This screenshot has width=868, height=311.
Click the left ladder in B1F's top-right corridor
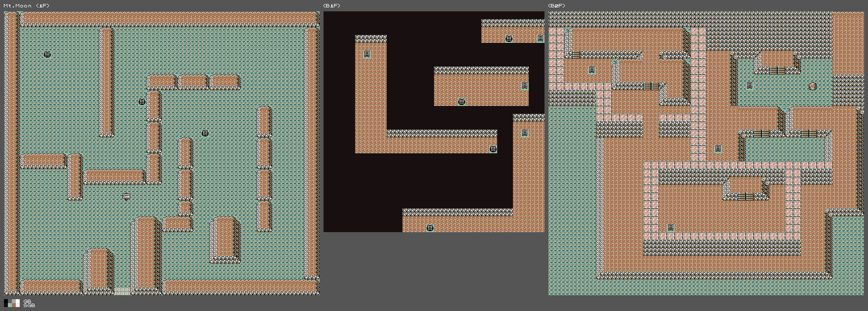(509, 38)
